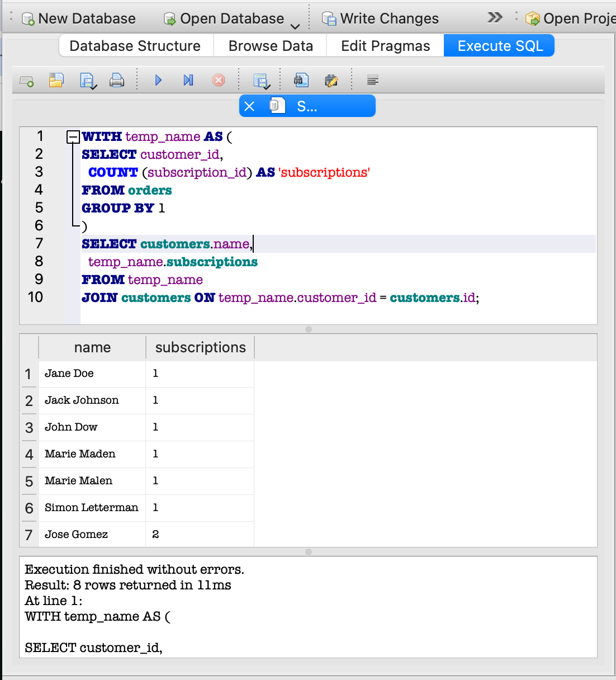Open a new SQL editor tab
This screenshot has height=680, width=616.
click(26, 81)
